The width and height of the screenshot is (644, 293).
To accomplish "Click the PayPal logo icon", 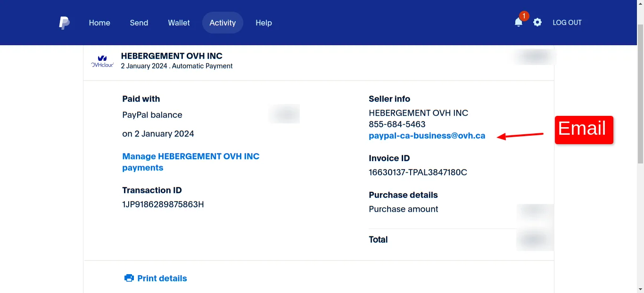I will click(64, 23).
